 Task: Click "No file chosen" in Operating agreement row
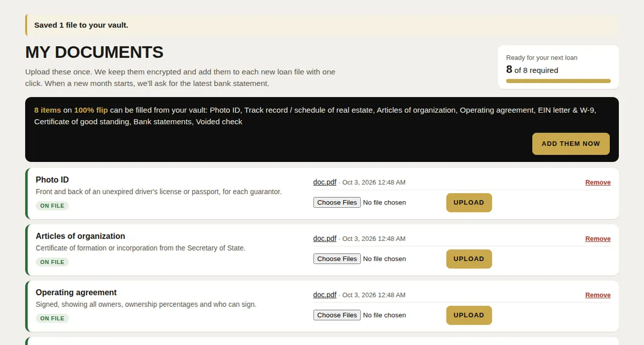pyautogui.click(x=384, y=315)
